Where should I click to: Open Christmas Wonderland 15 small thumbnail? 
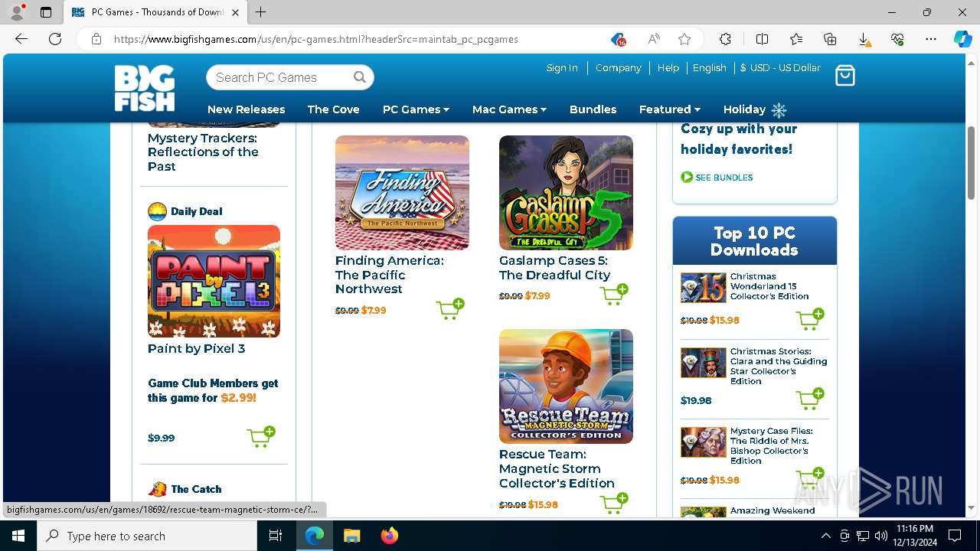[x=703, y=288]
